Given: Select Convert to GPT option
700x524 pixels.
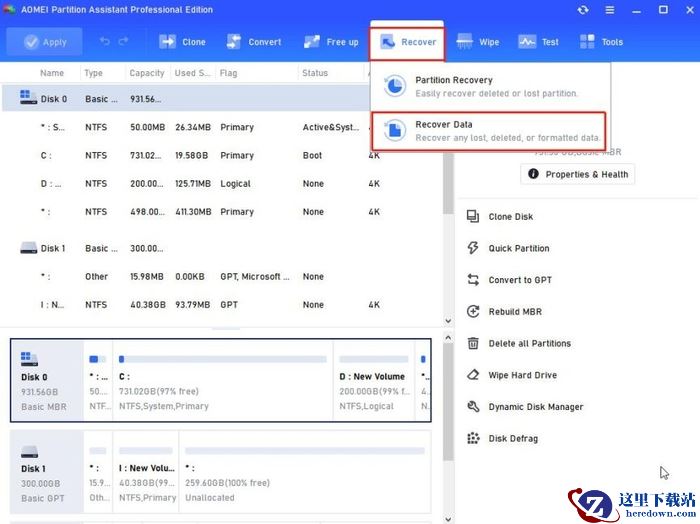Looking at the screenshot, I should pos(520,280).
